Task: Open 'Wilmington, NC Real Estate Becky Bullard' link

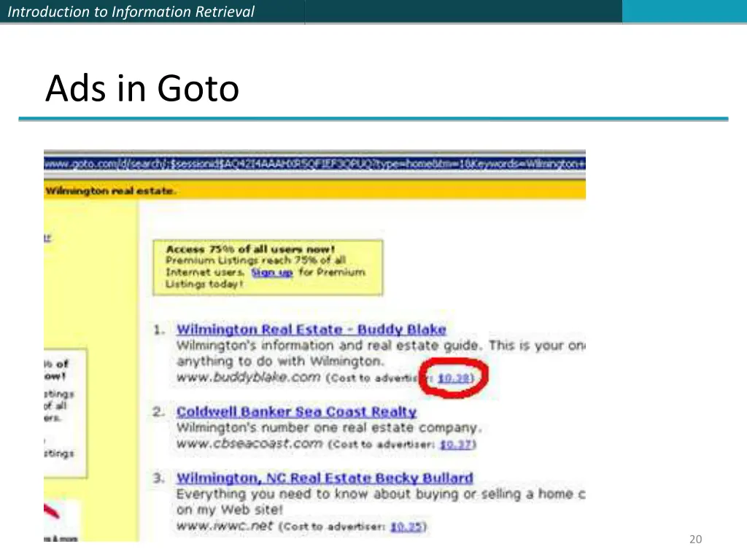Action: pos(325,478)
